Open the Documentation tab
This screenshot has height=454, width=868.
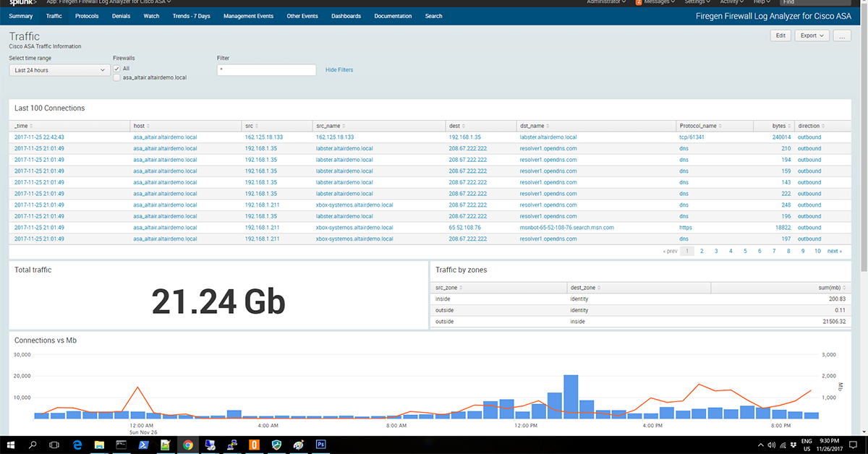tap(393, 16)
